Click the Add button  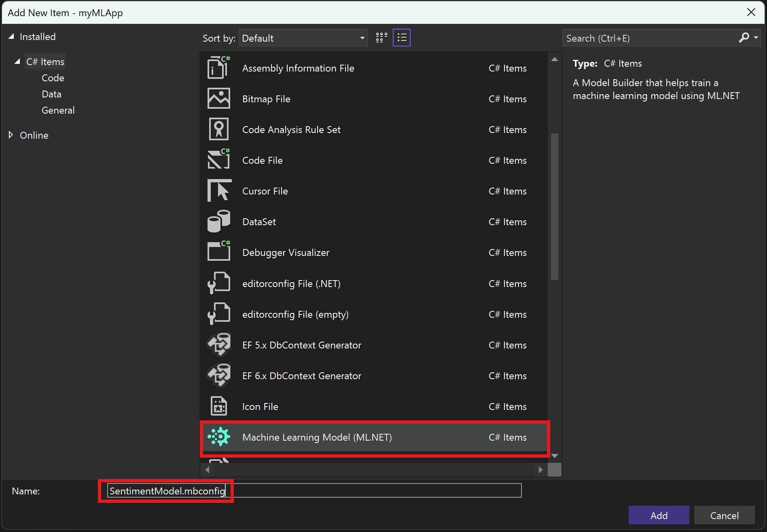click(659, 515)
